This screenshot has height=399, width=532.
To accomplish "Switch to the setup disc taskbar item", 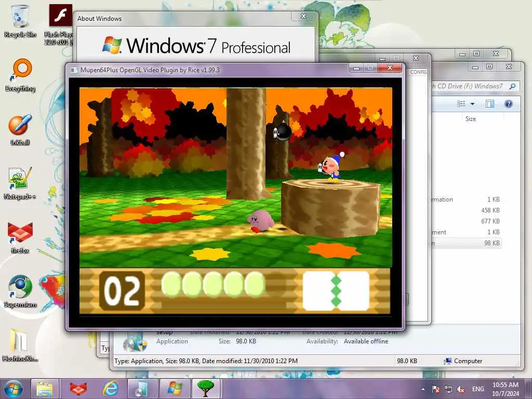I will coord(142,389).
